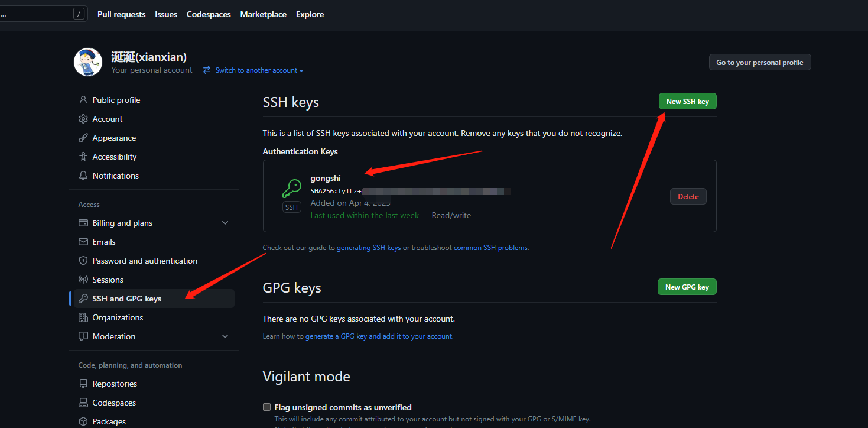Delete the gongshi SSH key
The image size is (868, 428).
click(x=688, y=196)
